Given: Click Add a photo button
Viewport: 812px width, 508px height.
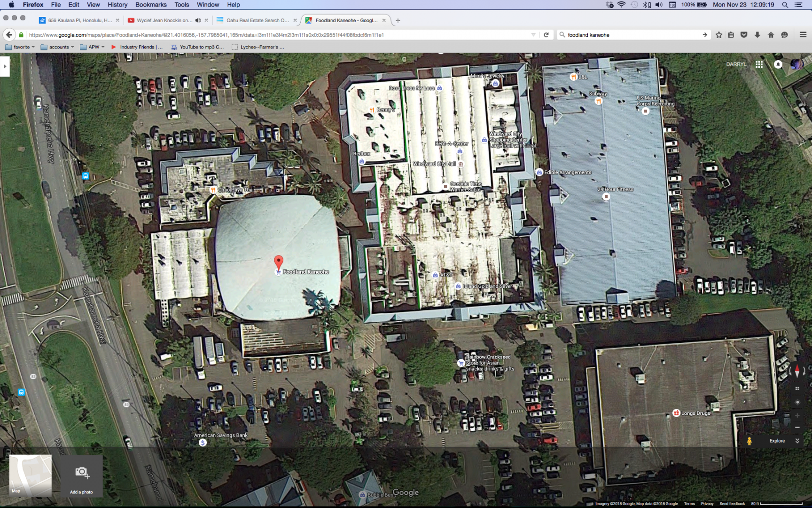Looking at the screenshot, I should click(x=81, y=476).
